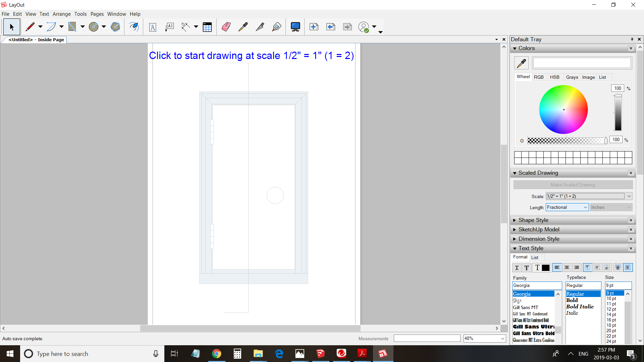
Task: Click the Add Page icon
Action: pyautogui.click(x=314, y=27)
